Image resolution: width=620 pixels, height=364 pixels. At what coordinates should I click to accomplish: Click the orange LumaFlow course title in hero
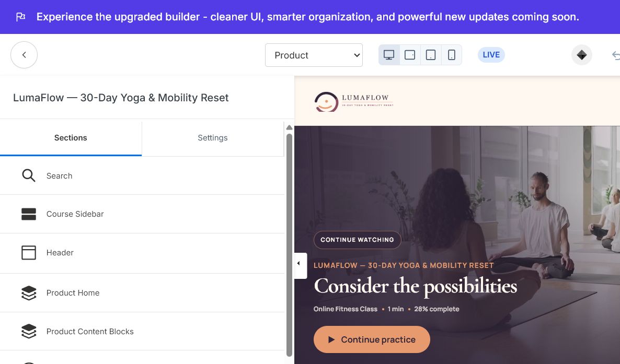[x=404, y=266]
